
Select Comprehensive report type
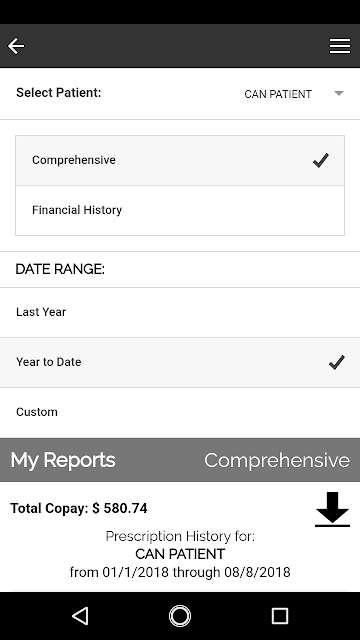(x=180, y=160)
